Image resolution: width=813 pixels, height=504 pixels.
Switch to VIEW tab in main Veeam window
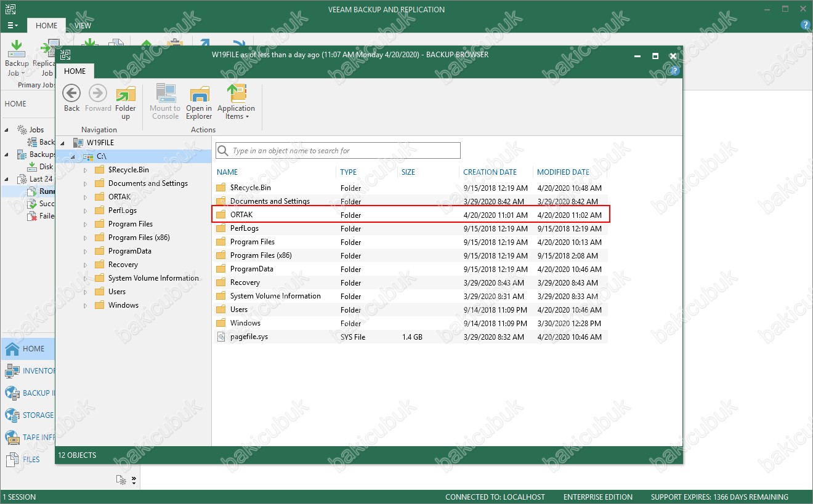point(83,25)
